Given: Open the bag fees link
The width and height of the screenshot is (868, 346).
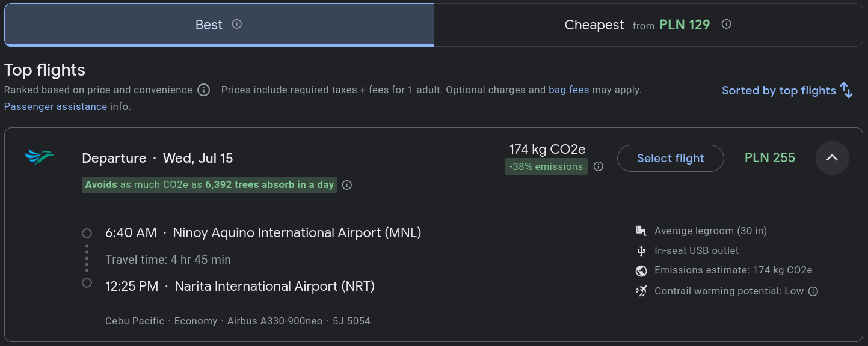Looking at the screenshot, I should point(568,90).
